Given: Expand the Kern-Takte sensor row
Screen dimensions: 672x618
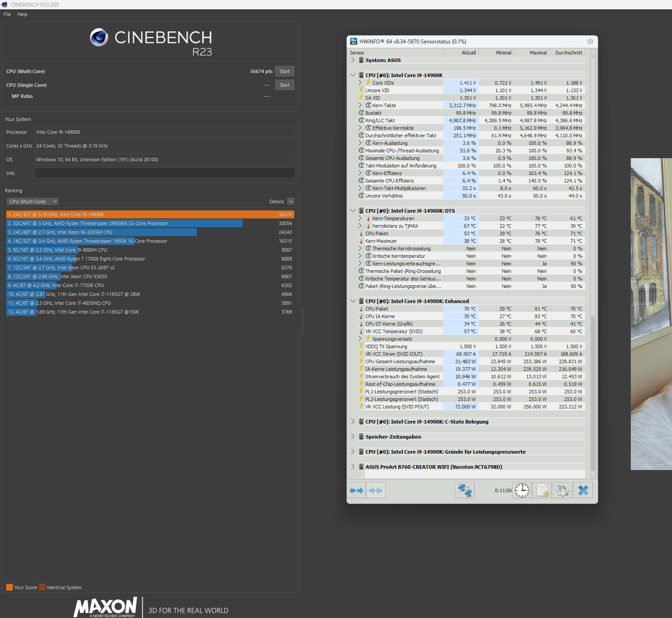Looking at the screenshot, I should point(359,105).
